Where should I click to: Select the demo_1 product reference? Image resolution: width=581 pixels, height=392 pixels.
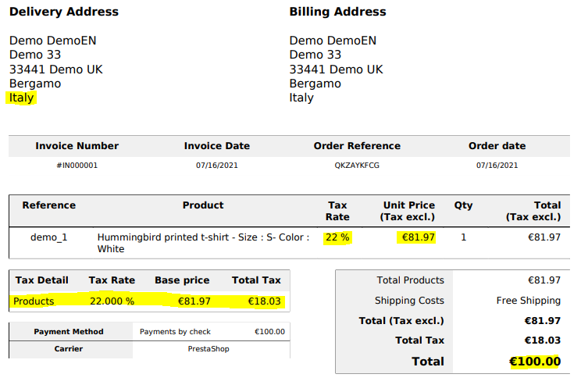tap(49, 237)
